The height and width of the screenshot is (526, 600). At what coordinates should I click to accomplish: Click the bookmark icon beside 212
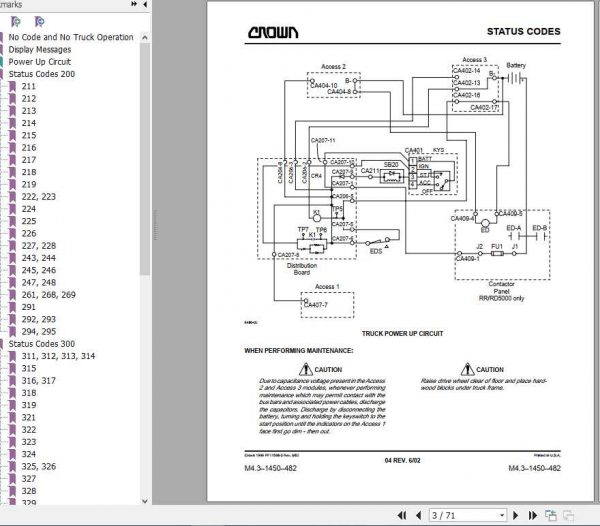pos(13,99)
